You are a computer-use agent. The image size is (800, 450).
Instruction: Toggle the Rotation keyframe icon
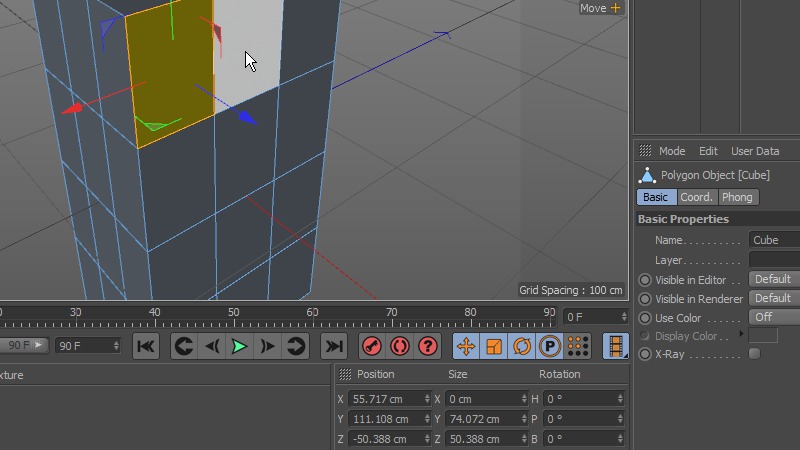point(521,346)
